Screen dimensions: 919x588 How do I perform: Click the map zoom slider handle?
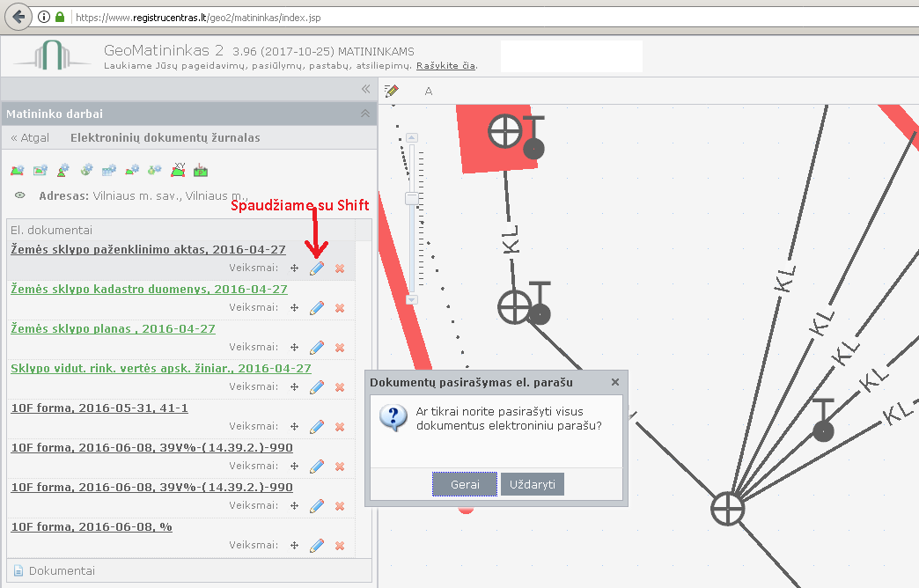pos(412,198)
